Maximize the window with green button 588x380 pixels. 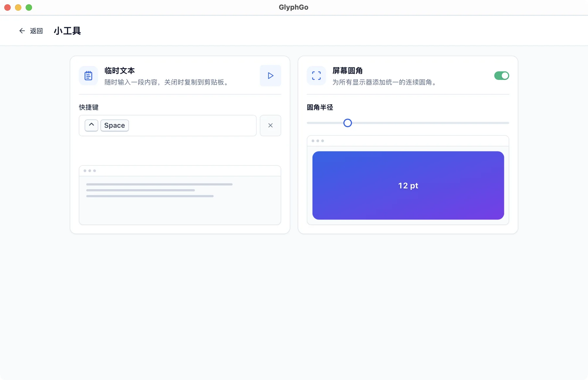29,7
